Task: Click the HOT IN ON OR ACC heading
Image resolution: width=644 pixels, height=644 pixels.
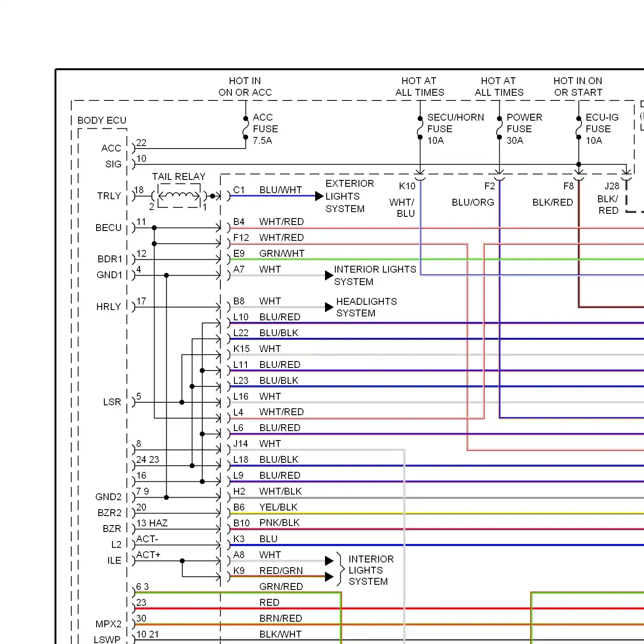Action: click(x=245, y=87)
